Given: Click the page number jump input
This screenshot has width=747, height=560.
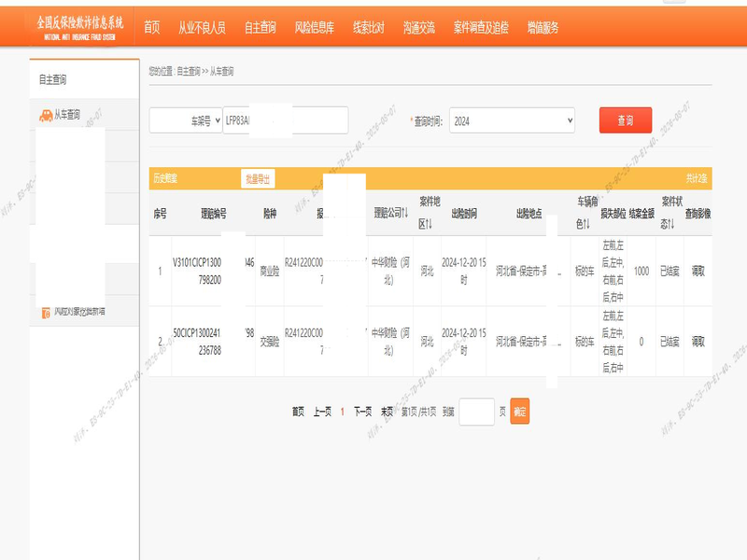Looking at the screenshot, I should (476, 412).
